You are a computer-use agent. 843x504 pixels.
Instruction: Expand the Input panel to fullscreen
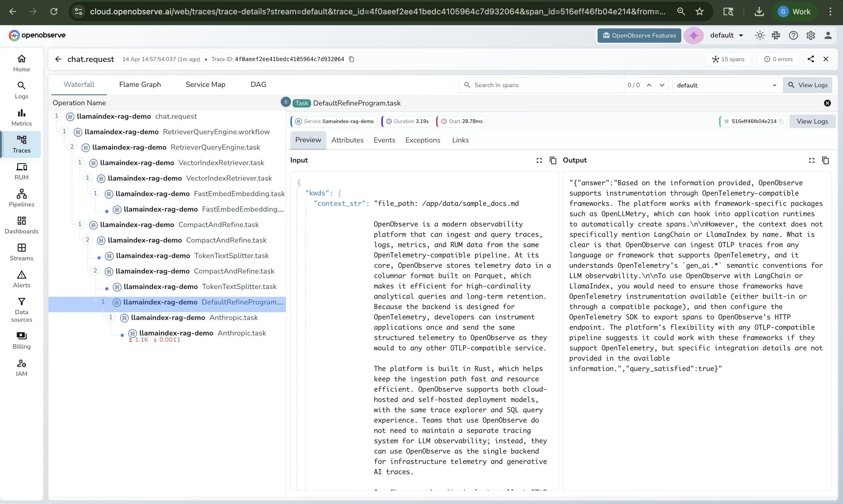click(x=539, y=160)
